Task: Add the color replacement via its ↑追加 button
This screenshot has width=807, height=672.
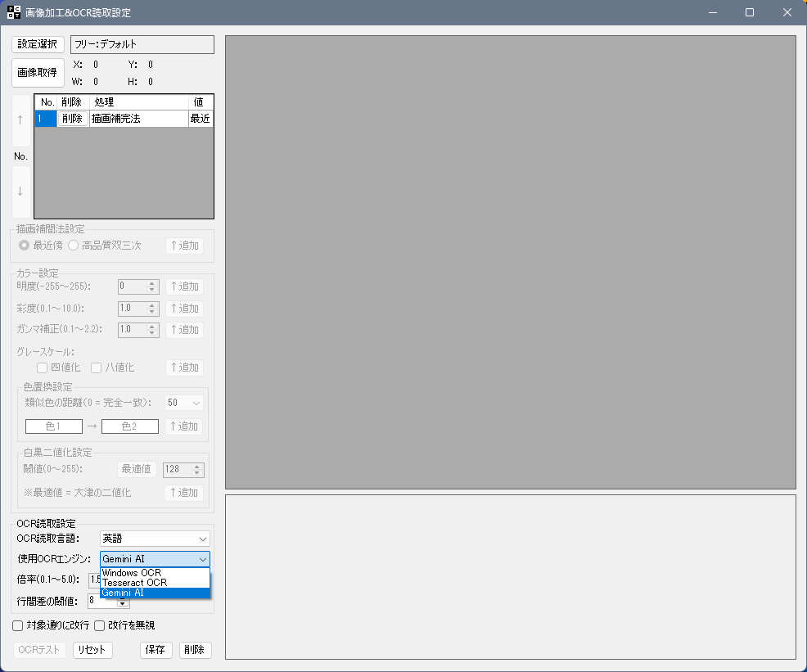Action: (x=183, y=426)
